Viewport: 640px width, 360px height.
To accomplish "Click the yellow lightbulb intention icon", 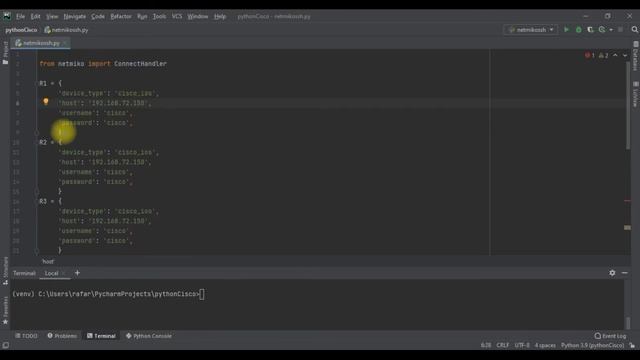I will [x=46, y=102].
